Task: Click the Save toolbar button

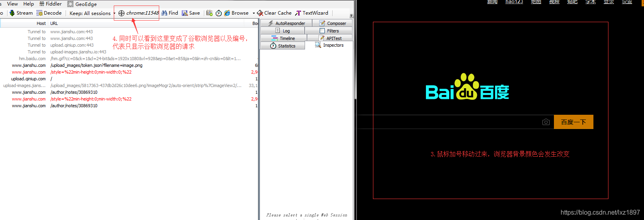Action: [x=191, y=13]
